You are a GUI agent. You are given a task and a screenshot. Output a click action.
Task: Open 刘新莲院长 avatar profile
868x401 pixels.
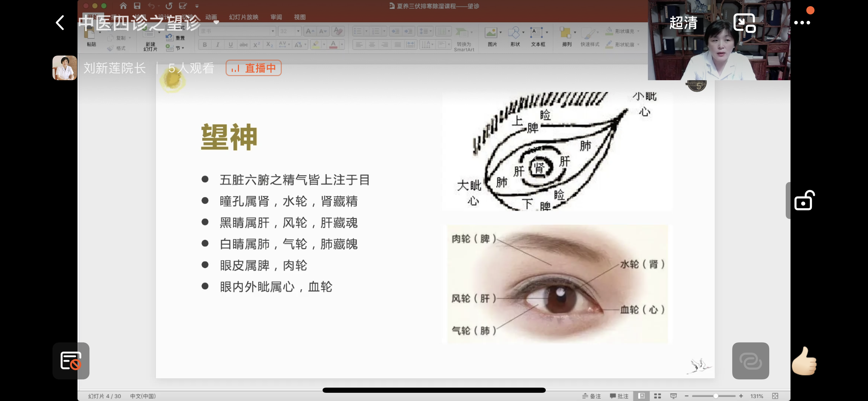[x=65, y=68]
